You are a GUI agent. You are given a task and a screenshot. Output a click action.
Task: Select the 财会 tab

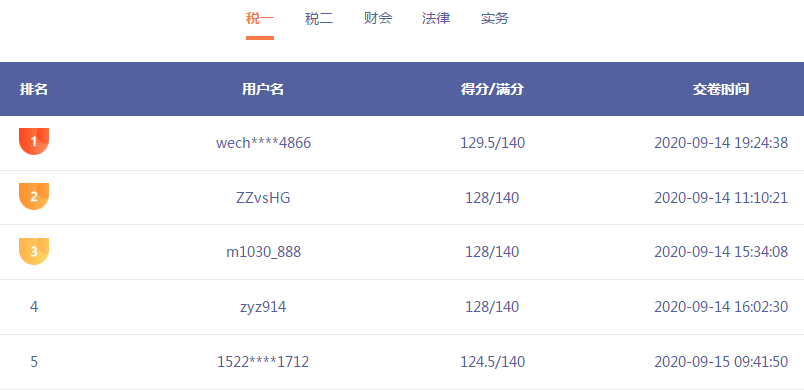pyautogui.click(x=378, y=19)
